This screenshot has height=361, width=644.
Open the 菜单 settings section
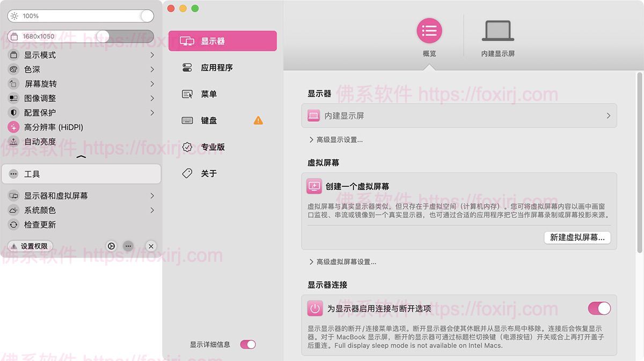(208, 94)
